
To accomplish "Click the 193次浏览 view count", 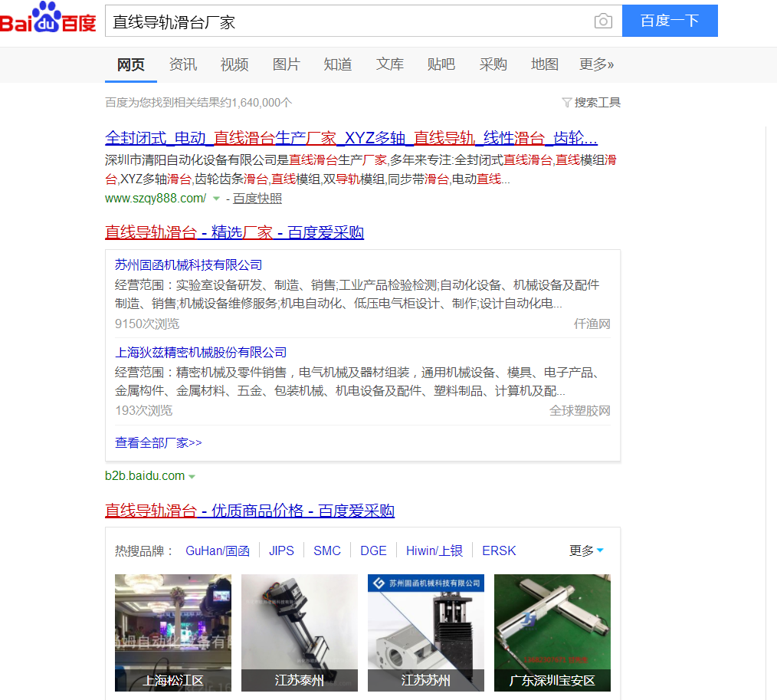I will coord(144,410).
